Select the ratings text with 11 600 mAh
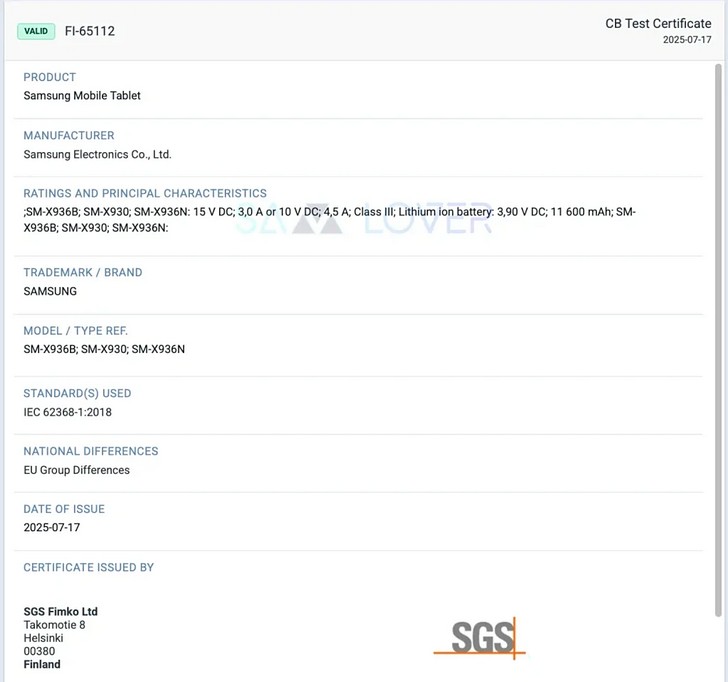The height and width of the screenshot is (682, 728). [x=329, y=220]
